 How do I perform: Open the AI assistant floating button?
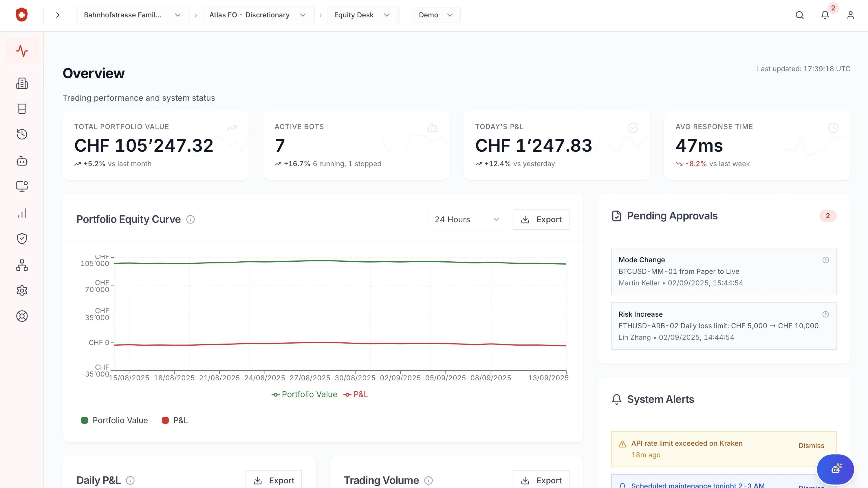[835, 469]
